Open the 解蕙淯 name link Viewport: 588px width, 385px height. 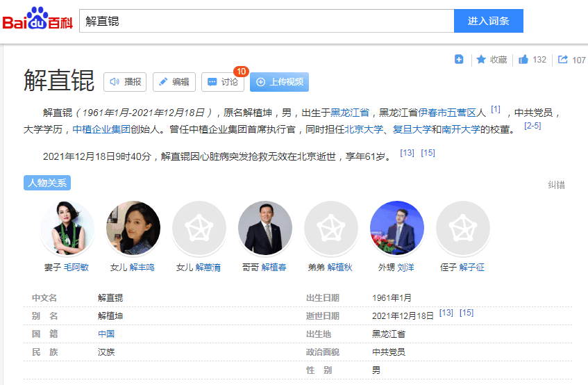(208, 267)
